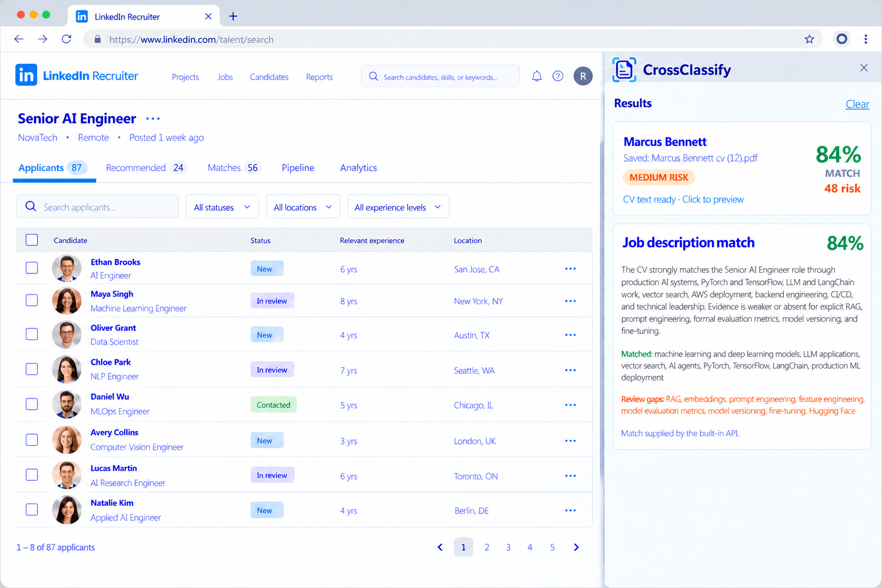Open row actions for Chloe Park
This screenshot has width=882, height=588.
tap(570, 370)
